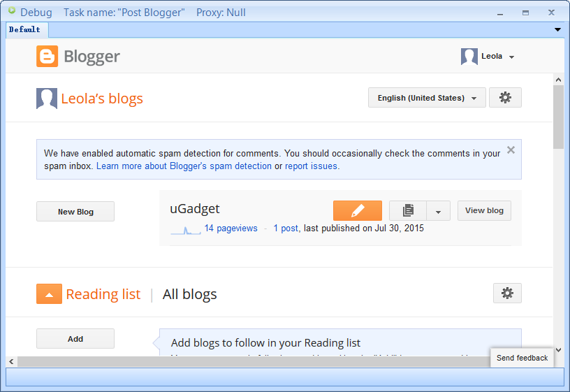Click Learn more about Blogger's spam detection
This screenshot has width=570, height=392.
(x=184, y=166)
